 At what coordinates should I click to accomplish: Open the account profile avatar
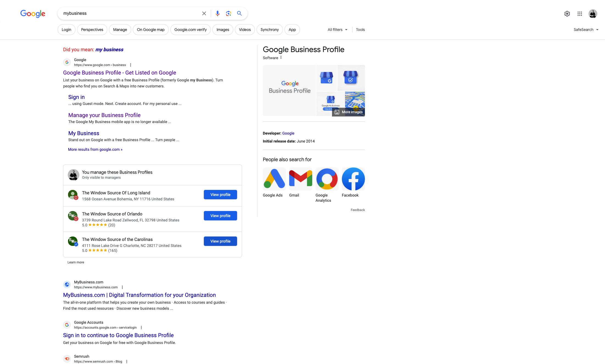[593, 13]
